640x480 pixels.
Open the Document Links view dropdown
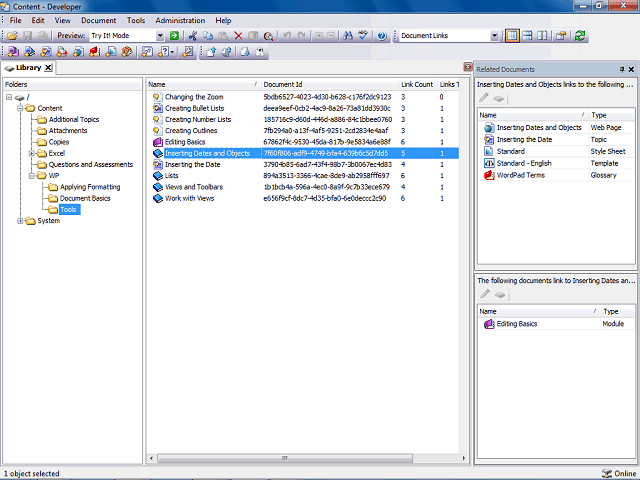point(494,36)
